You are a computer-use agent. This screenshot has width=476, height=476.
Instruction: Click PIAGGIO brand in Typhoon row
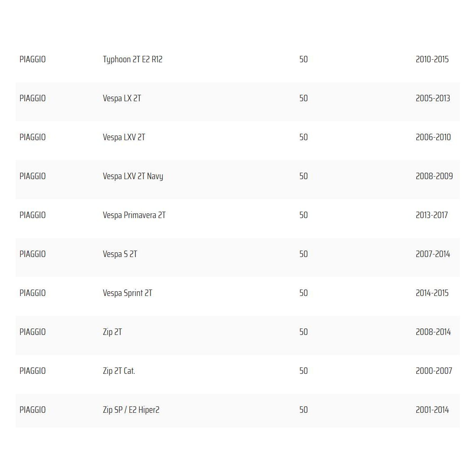pyautogui.click(x=32, y=59)
